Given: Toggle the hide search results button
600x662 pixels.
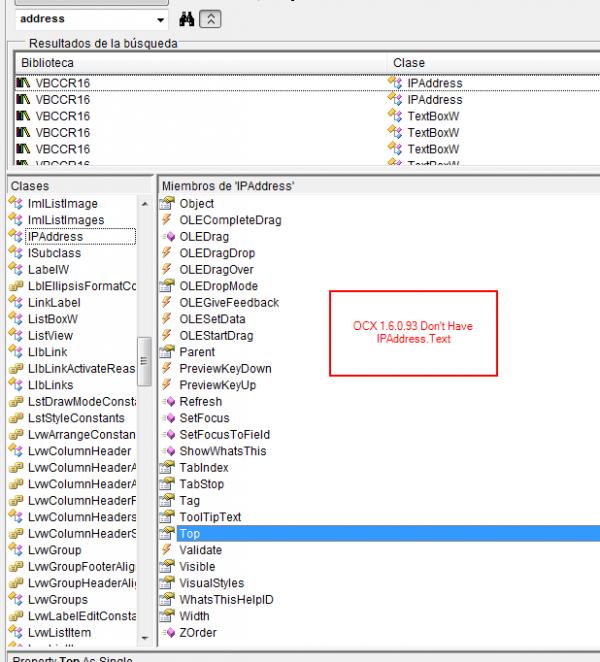Looking at the screenshot, I should click(210, 19).
